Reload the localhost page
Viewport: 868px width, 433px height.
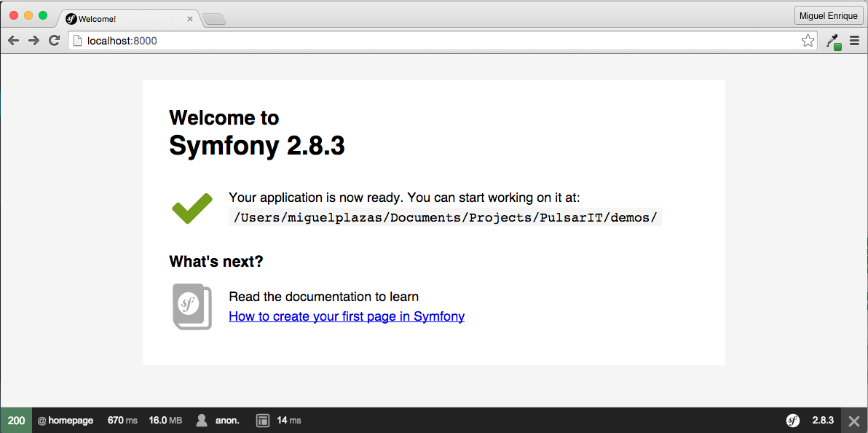(54, 41)
